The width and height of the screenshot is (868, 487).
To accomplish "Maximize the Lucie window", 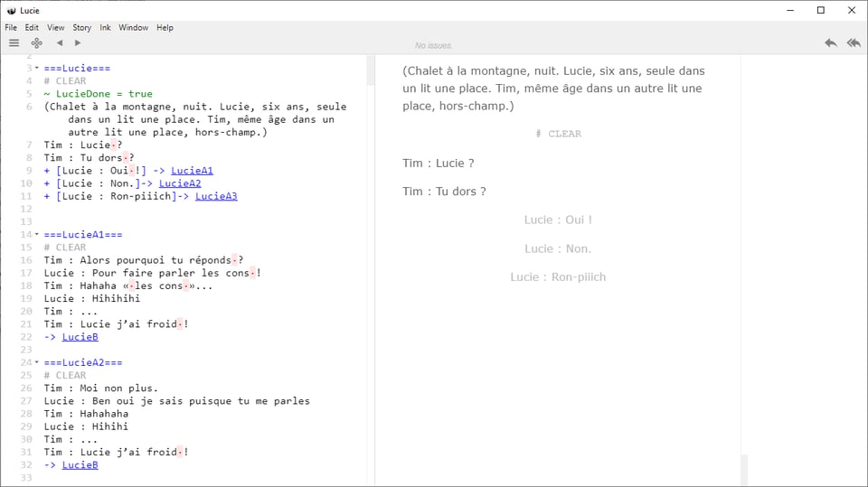I will [820, 10].
